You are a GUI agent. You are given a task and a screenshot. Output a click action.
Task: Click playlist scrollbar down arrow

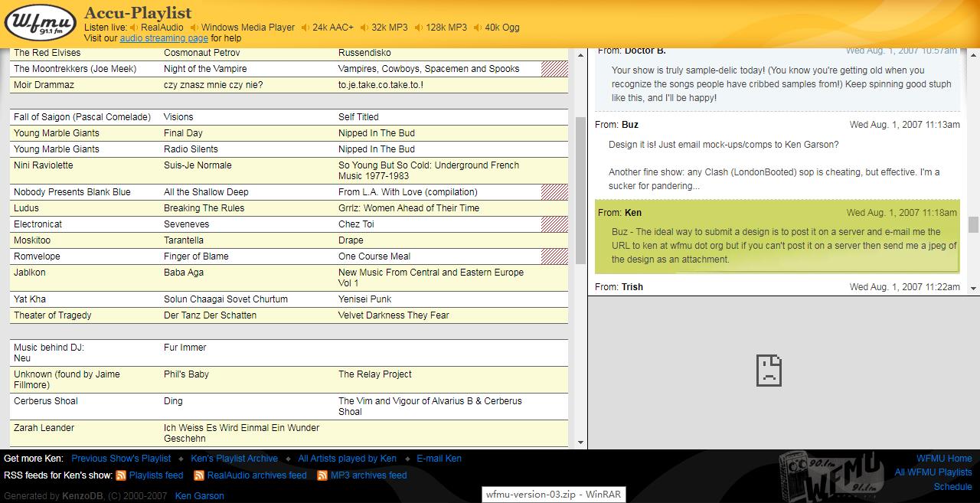580,443
